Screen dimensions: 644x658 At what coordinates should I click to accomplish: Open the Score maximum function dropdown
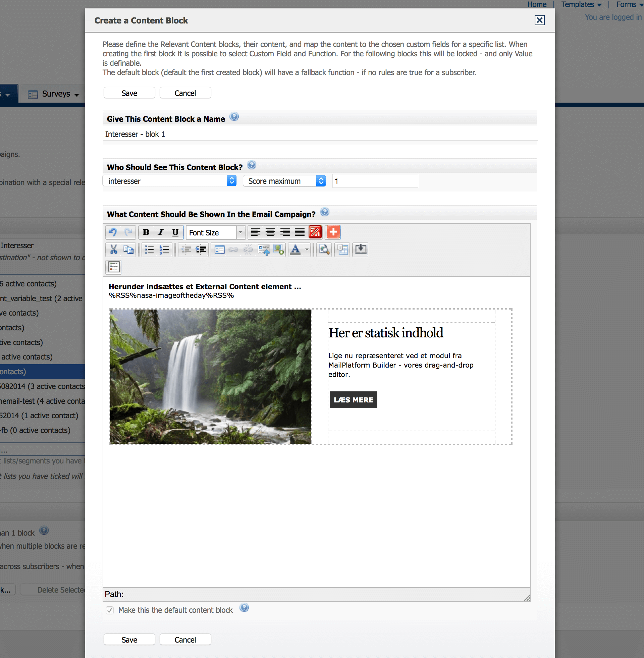(284, 181)
